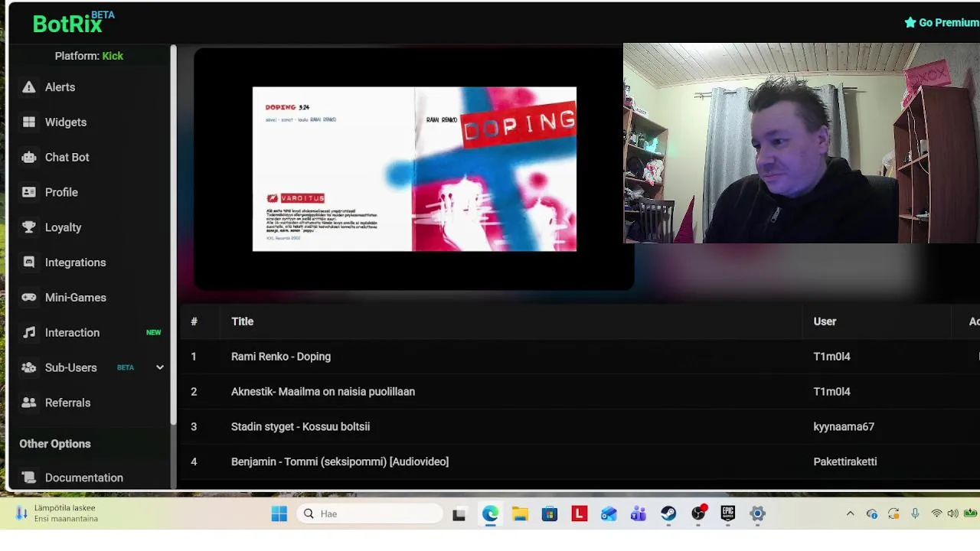This screenshot has height=551, width=980.
Task: Click the User column header
Action: point(825,321)
